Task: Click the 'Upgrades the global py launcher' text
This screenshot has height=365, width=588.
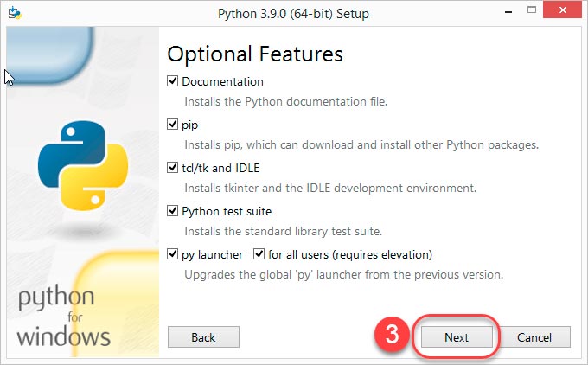Action: point(343,274)
